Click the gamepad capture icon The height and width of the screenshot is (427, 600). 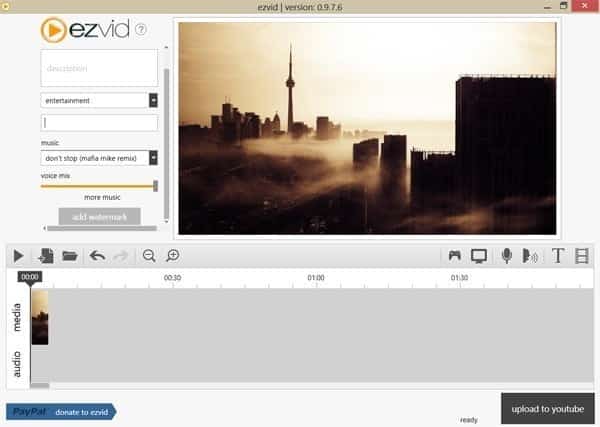[x=455, y=256]
